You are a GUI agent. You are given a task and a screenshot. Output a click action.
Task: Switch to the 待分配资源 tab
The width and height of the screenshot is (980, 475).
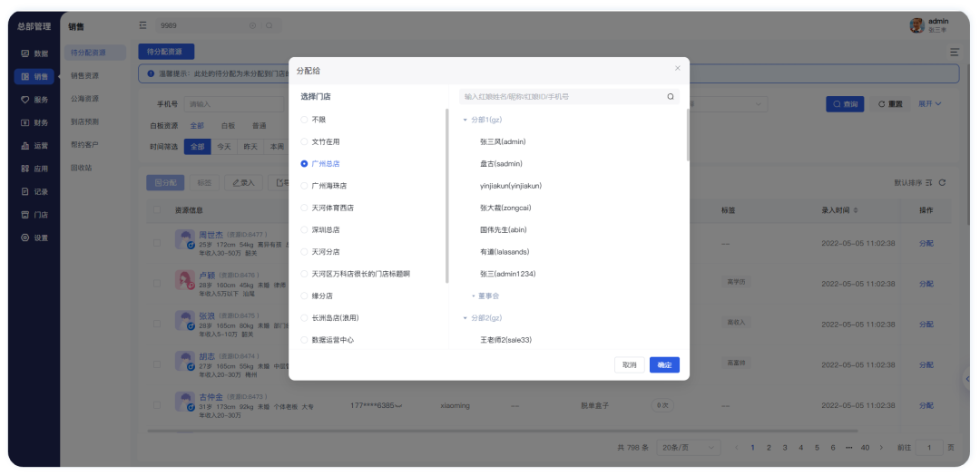[166, 52]
